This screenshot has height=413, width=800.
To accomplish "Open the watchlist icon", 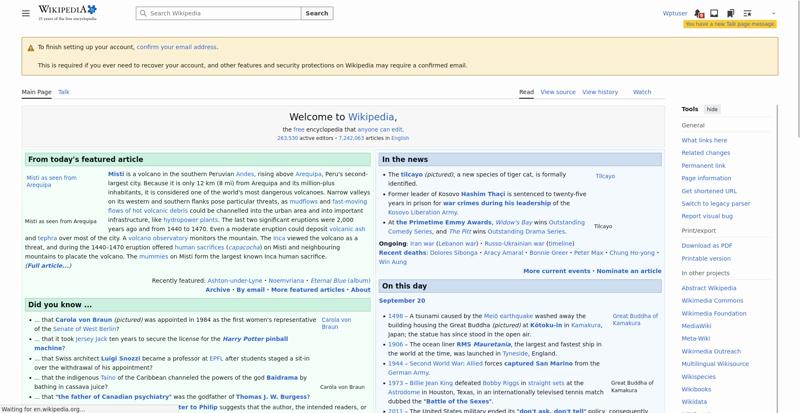I will (x=747, y=13).
